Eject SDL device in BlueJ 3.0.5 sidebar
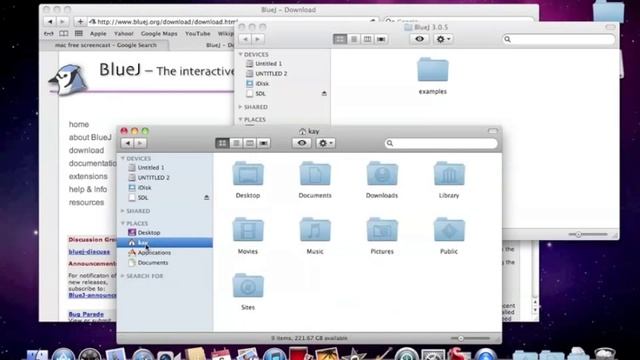Image resolution: width=640 pixels, height=360 pixels. coord(324,93)
